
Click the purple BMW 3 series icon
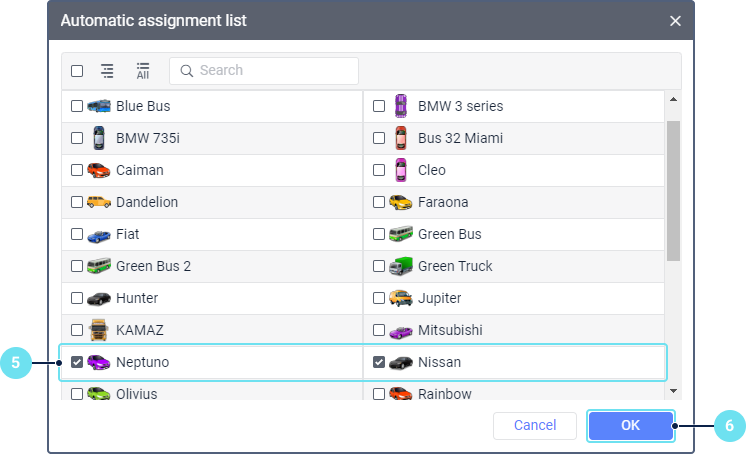(400, 106)
